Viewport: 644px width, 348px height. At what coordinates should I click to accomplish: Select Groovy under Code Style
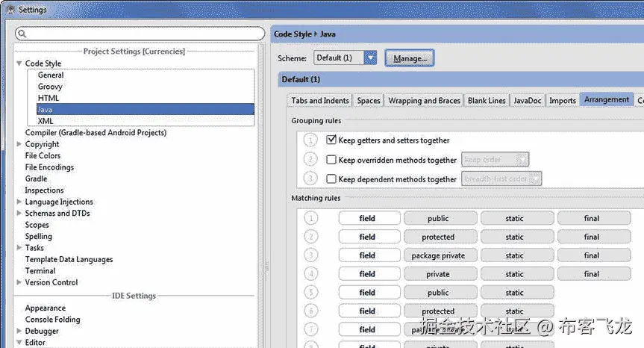50,87
